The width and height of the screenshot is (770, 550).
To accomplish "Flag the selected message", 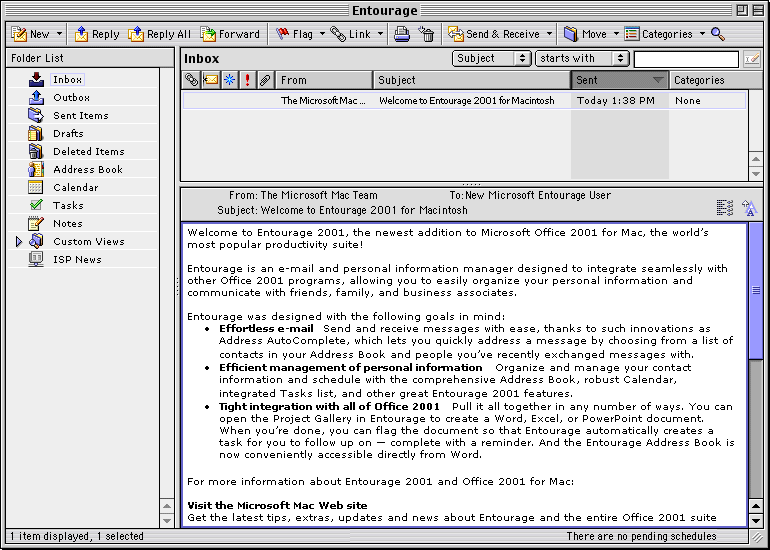I will pyautogui.click(x=294, y=34).
